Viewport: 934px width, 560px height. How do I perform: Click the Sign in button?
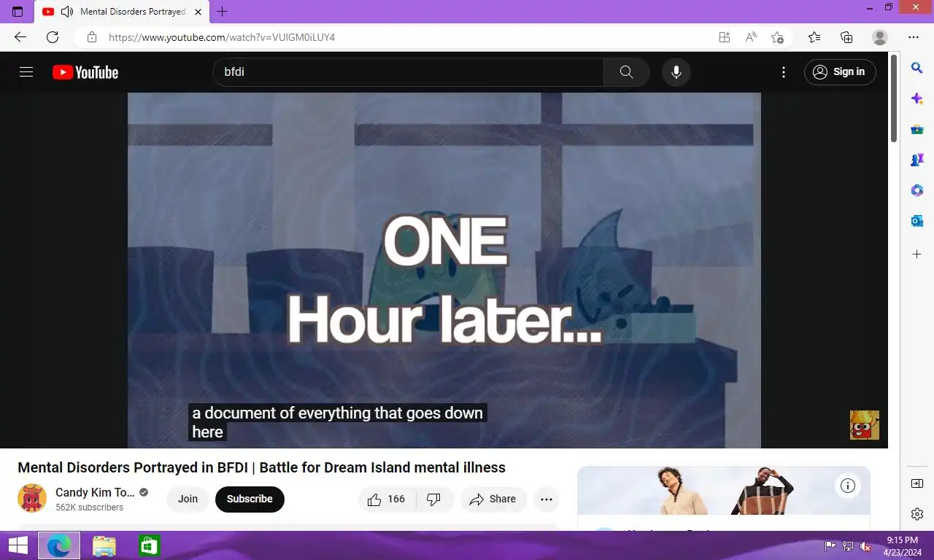click(x=840, y=72)
